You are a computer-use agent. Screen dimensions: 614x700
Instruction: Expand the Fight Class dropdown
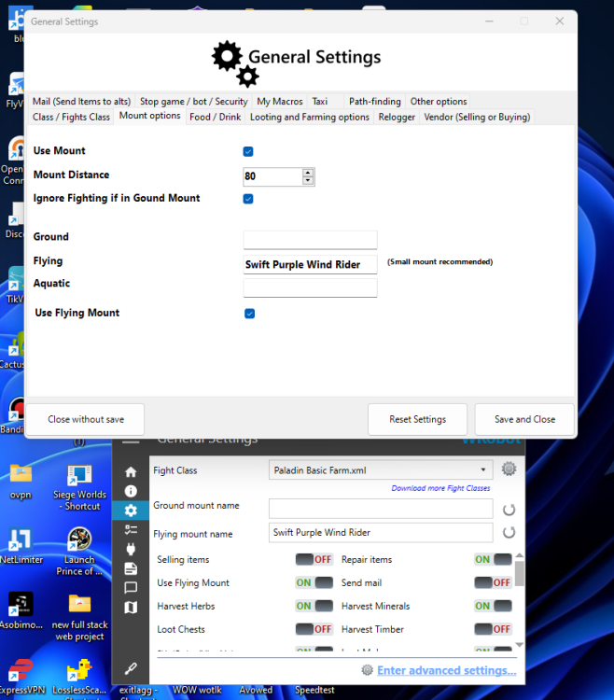(482, 469)
